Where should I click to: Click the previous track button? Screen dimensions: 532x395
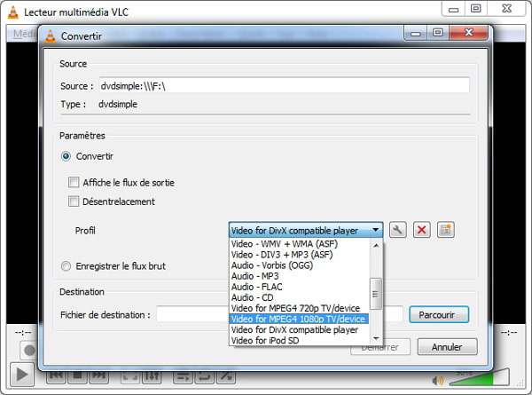[56, 375]
